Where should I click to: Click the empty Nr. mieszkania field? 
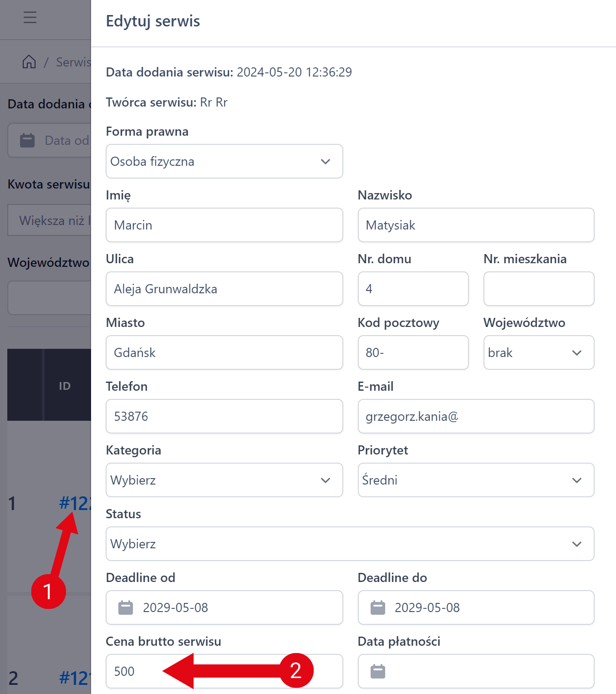(x=539, y=289)
